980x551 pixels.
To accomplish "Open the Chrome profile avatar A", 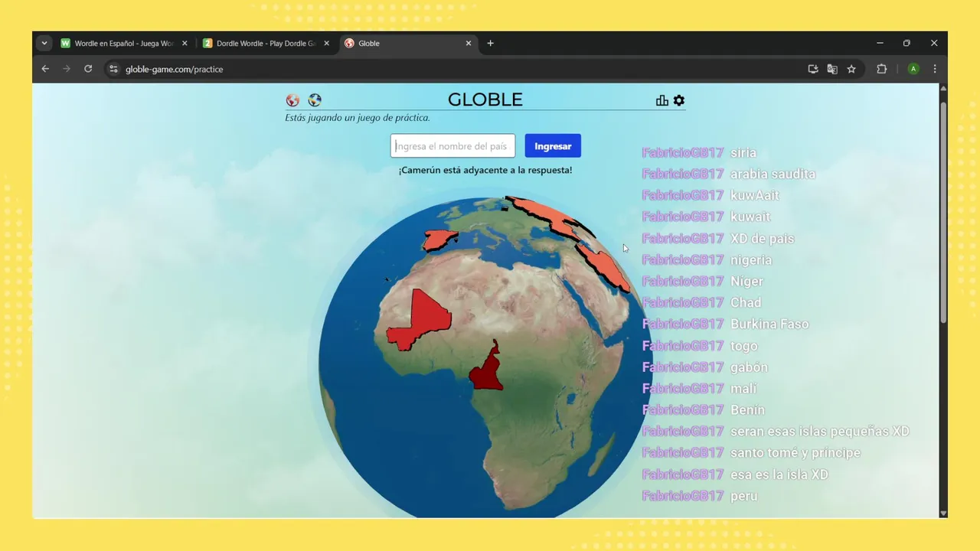I will click(x=913, y=69).
